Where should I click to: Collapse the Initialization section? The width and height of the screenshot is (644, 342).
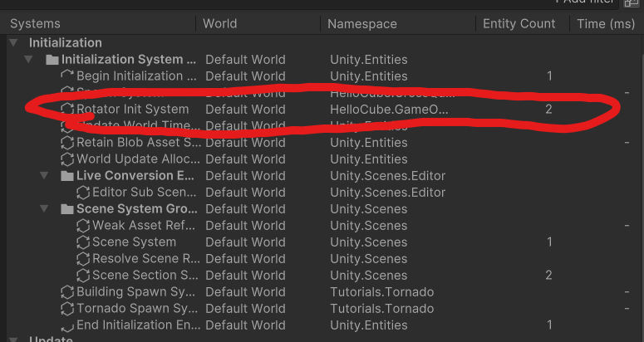pyautogui.click(x=13, y=42)
